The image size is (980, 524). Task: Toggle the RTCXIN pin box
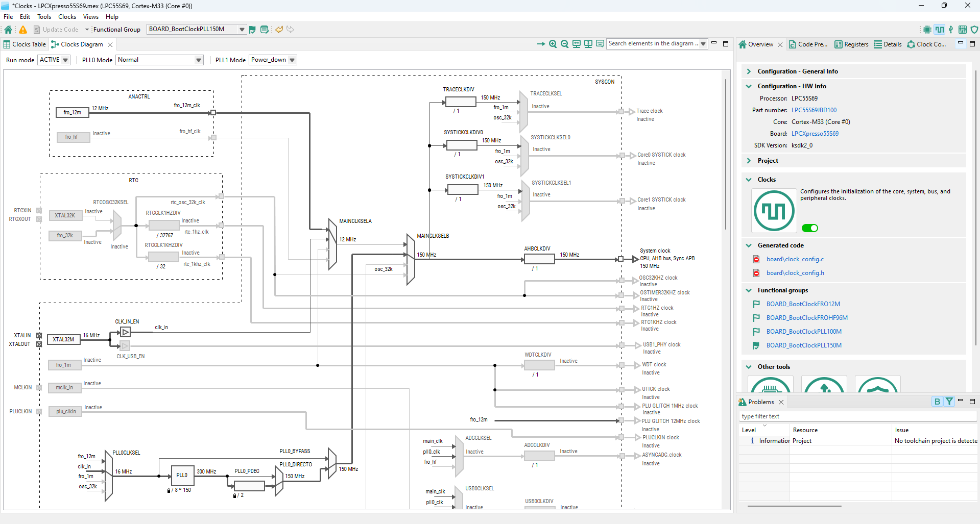(x=39, y=210)
